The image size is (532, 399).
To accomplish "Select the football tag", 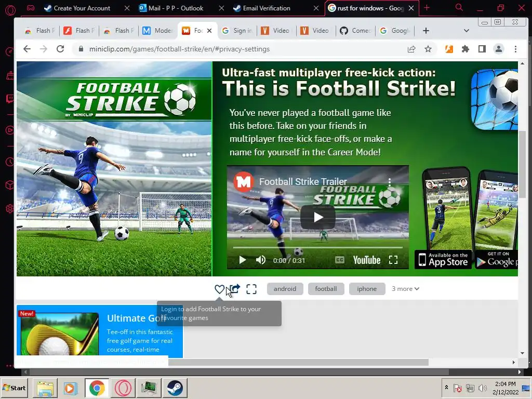I will coord(326,289).
